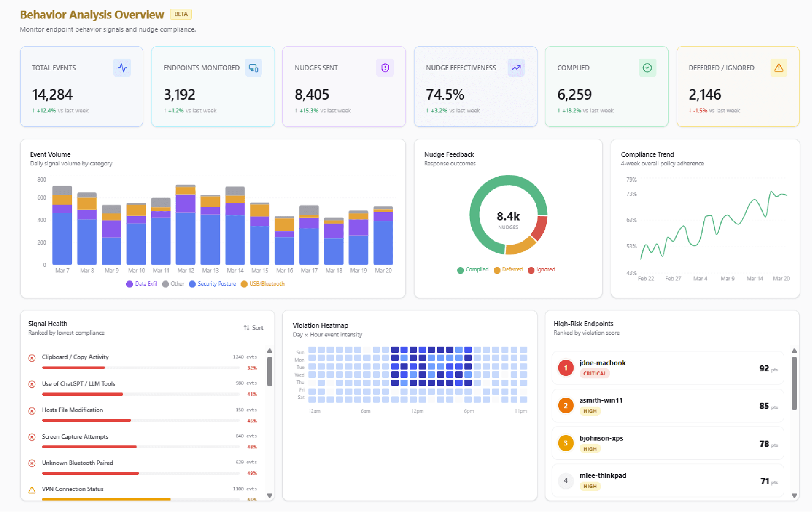The image size is (812, 512).
Task: Click the Use of ChatGPT / LLM Tools row
Action: (143, 389)
